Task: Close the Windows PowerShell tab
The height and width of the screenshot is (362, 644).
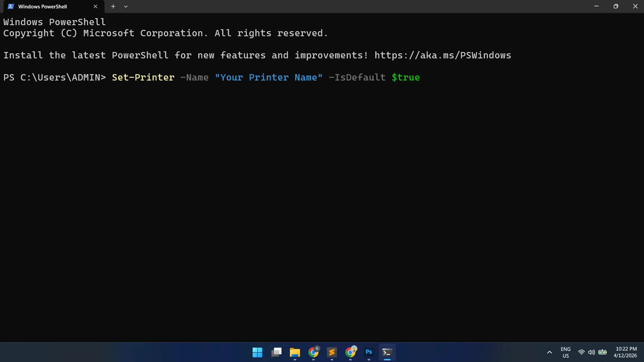Action: pyautogui.click(x=95, y=6)
